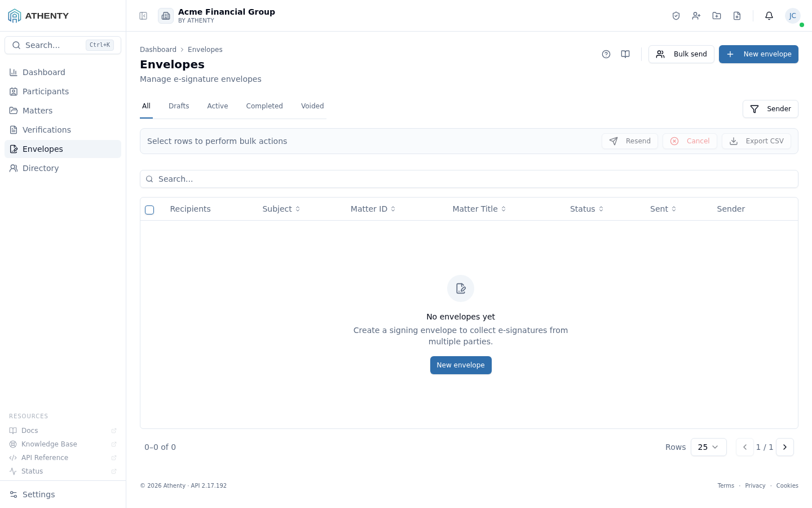812x508 pixels.
Task: Click the New envelope button in empty state
Action: (461, 365)
